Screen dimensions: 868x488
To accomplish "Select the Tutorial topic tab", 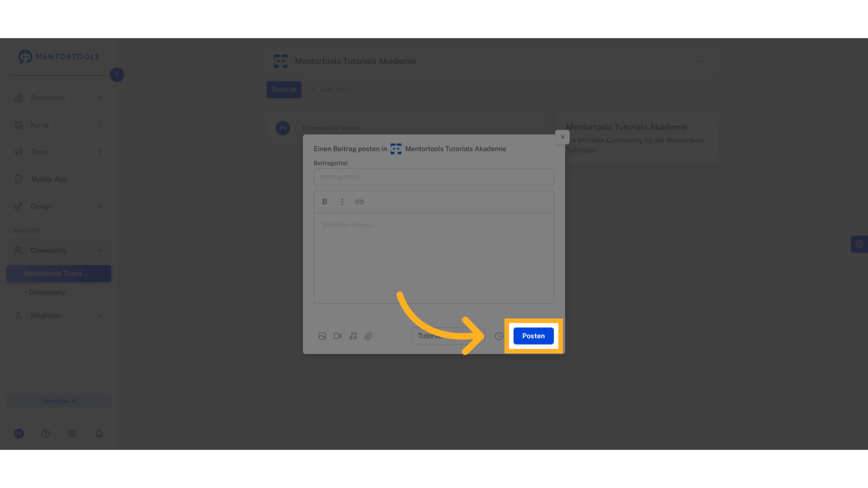I will (x=284, y=90).
